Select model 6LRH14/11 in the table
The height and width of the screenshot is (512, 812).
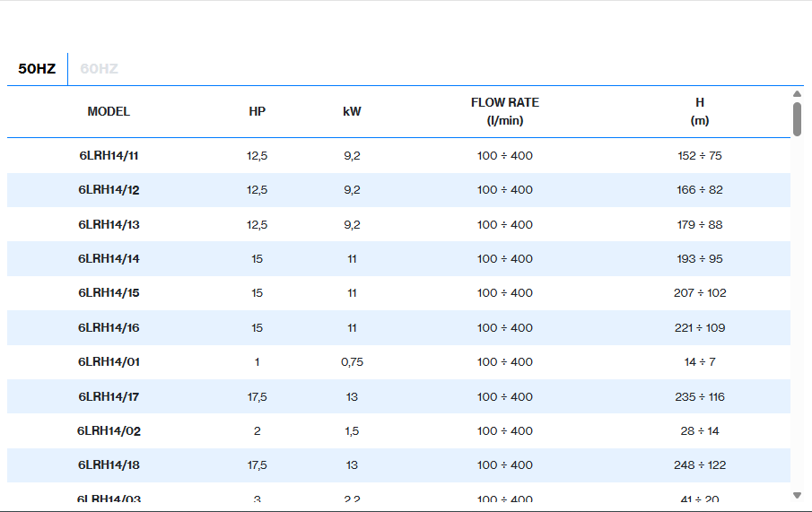click(x=109, y=156)
